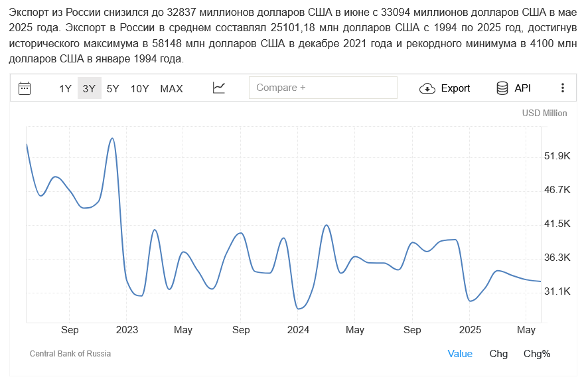The image size is (588, 387).
Task: Click the API database icon
Action: [502, 88]
